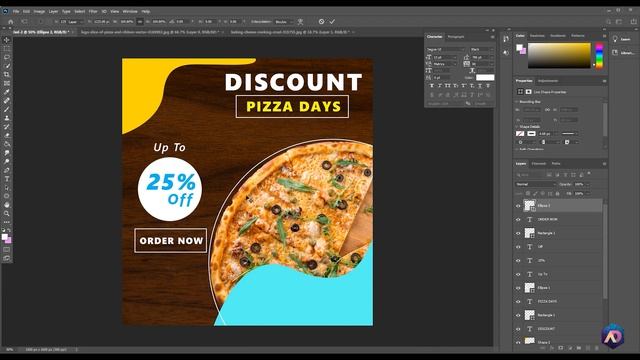Hide the ORDER NOW text layer
Image resolution: width=640 pixels, height=360 pixels.
(x=518, y=220)
